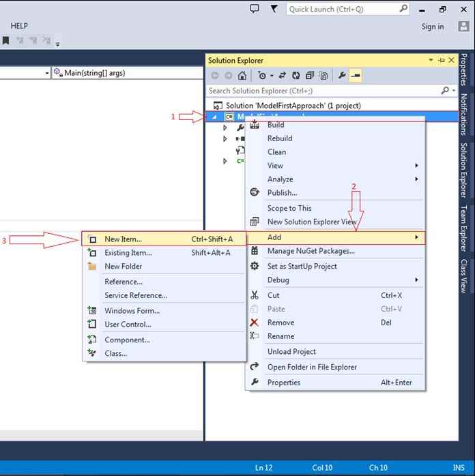
Task: Choose Rename from the context menu
Action: tap(335, 336)
